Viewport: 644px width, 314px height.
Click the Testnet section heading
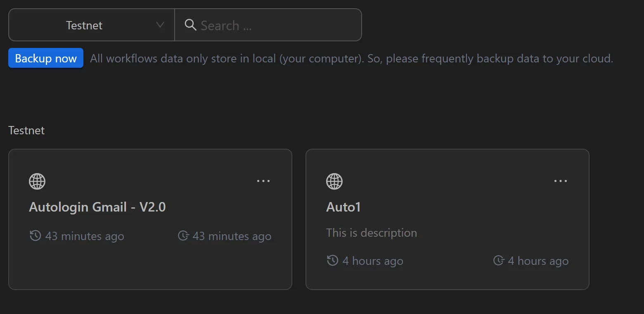click(x=26, y=130)
